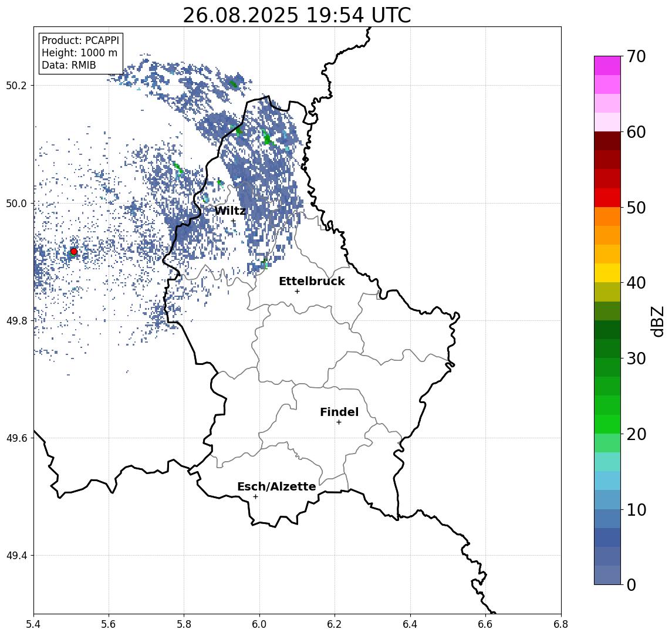
Task: Click the latitude axis label 49.6
Action: click(16, 438)
